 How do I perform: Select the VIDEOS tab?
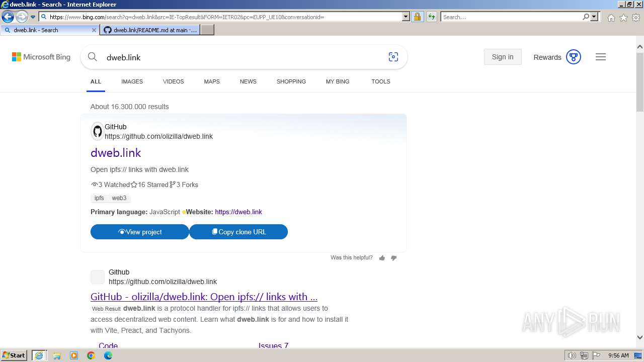tap(173, 81)
